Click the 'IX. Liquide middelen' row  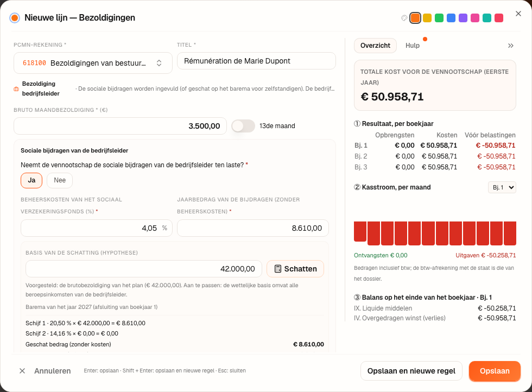[435, 308]
